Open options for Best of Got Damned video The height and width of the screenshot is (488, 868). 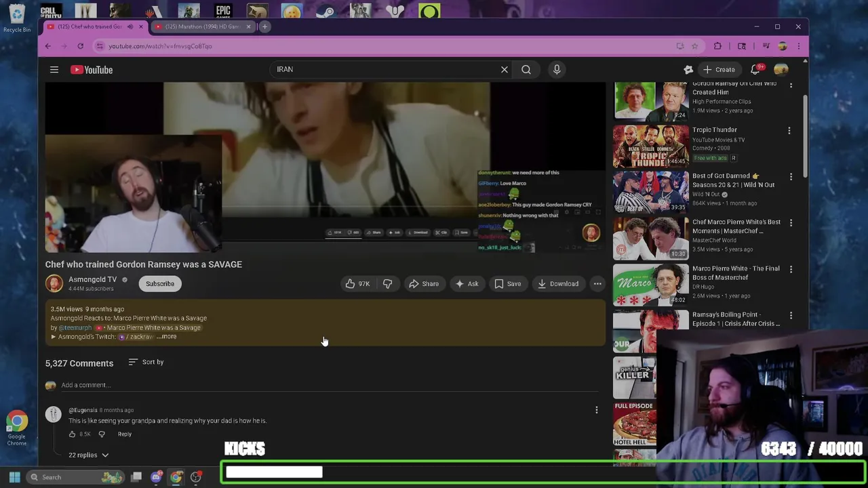[x=790, y=177]
